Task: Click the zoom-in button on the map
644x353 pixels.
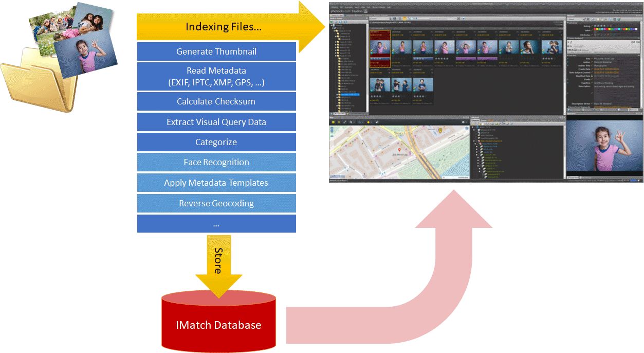Action: 332,128
